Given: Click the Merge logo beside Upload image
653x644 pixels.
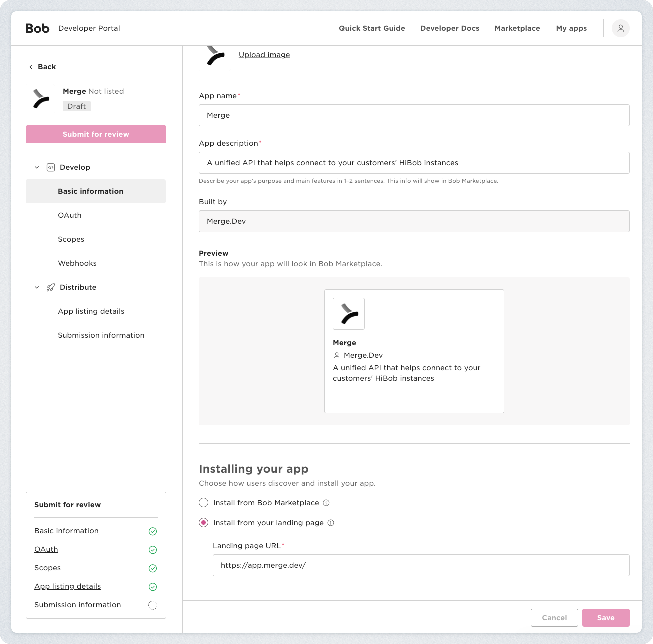Looking at the screenshot, I should pos(216,55).
